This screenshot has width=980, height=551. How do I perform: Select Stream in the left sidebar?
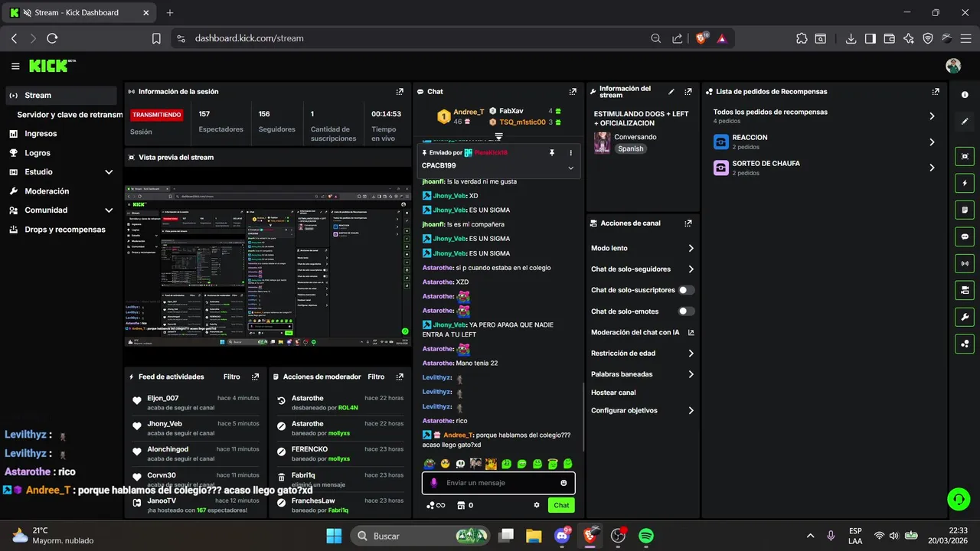61,96
